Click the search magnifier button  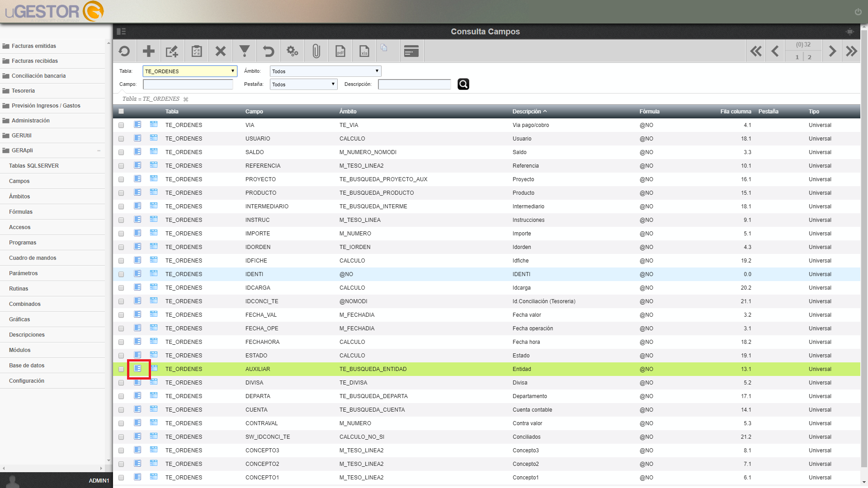463,84
